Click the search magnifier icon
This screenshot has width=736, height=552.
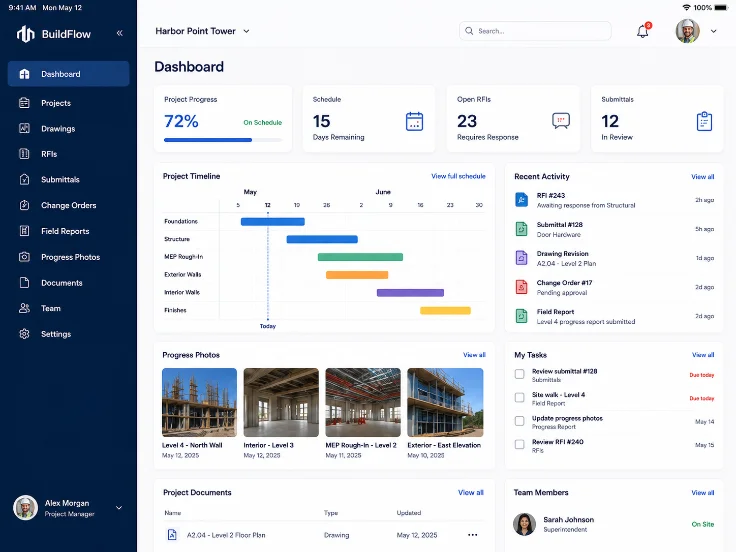469,31
